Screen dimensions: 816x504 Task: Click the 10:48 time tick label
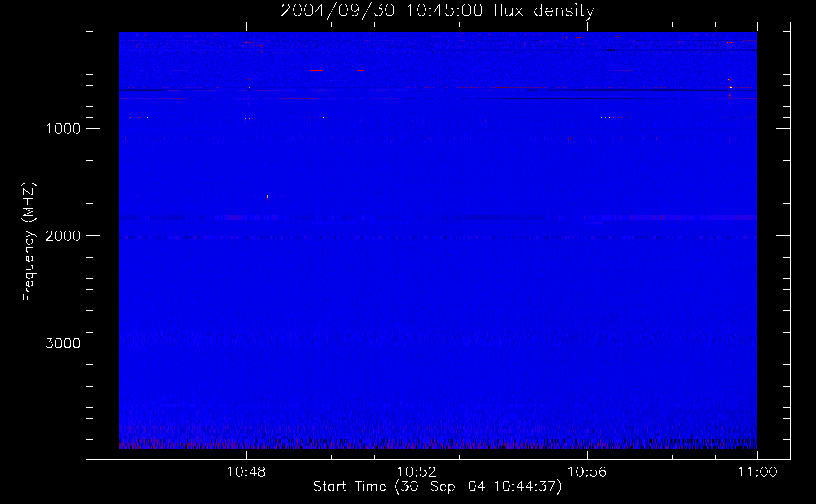246,472
